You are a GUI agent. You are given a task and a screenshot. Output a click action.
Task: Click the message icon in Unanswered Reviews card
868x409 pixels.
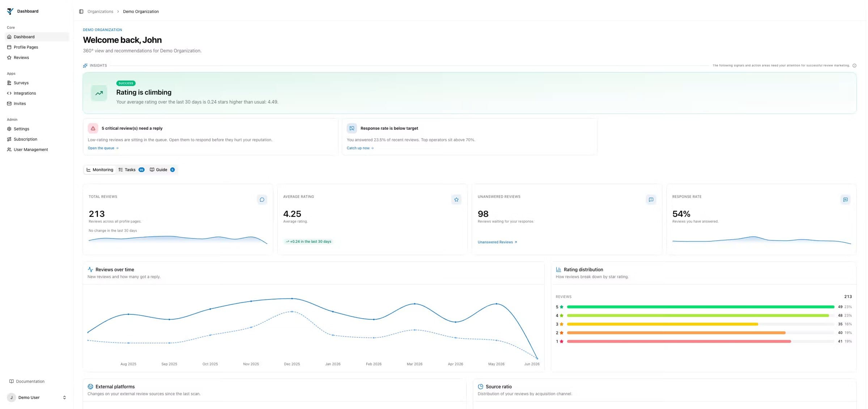(x=651, y=200)
